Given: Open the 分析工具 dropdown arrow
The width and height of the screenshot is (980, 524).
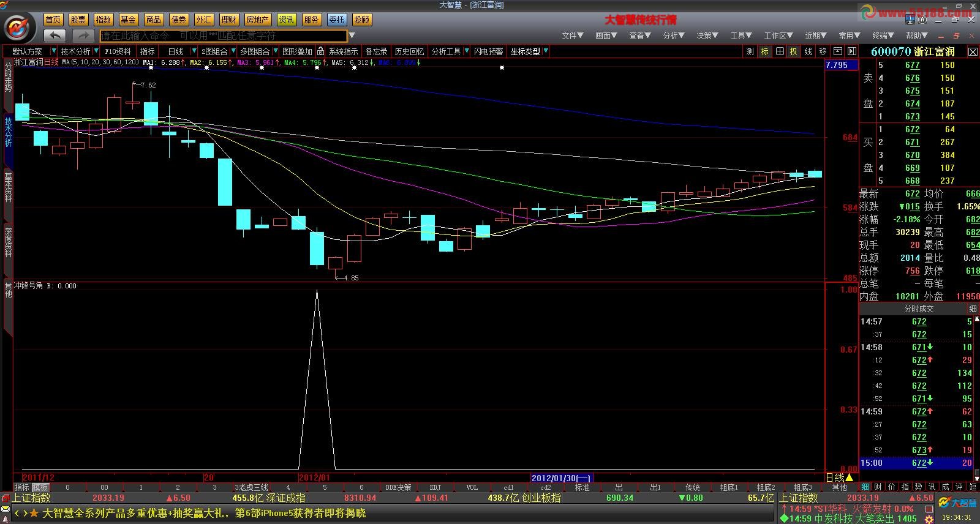Looking at the screenshot, I should pos(466,51).
